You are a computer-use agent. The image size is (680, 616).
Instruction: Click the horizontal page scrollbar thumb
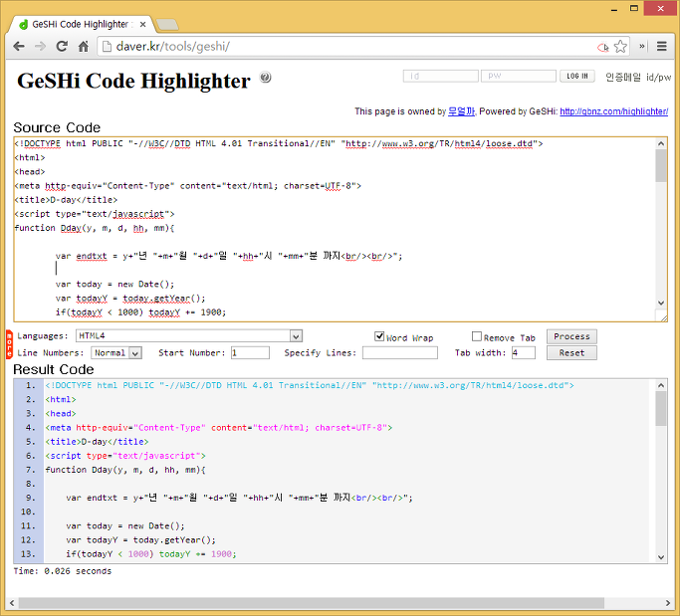point(312,603)
